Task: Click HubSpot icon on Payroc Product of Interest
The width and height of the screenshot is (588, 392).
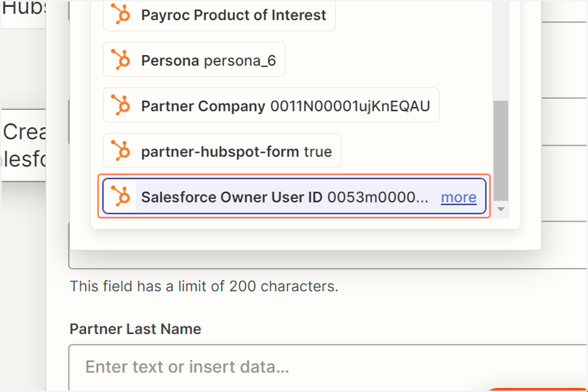Action: (x=121, y=14)
